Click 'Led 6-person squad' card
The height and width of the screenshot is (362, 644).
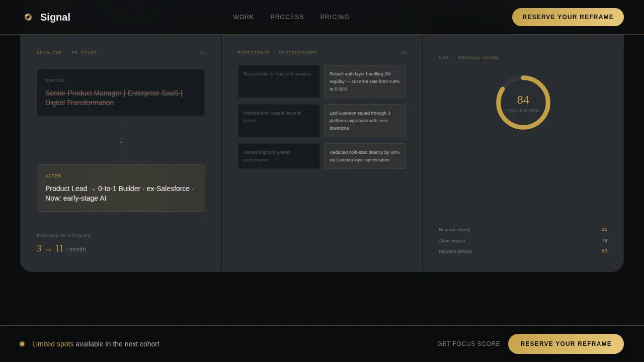pos(365,121)
